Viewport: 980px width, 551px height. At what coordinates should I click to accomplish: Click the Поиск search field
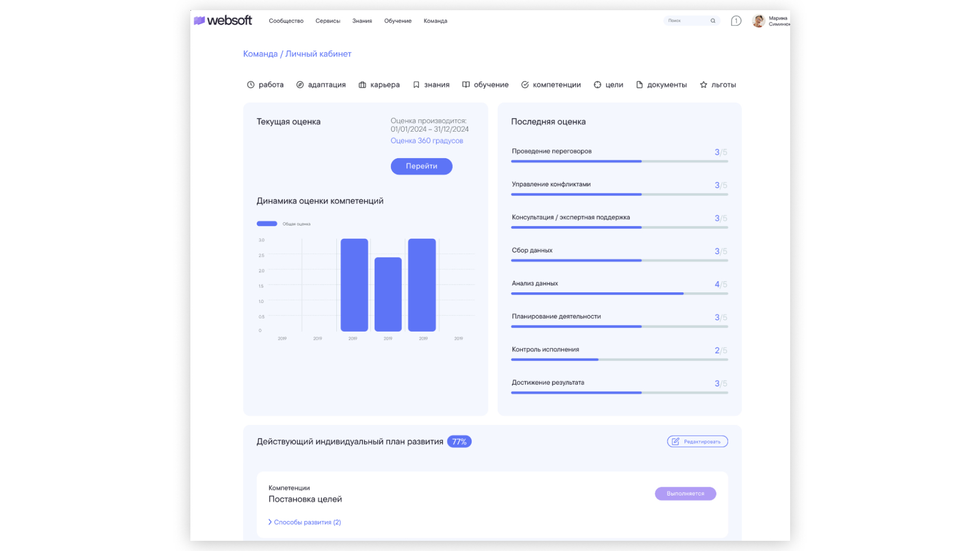tap(692, 21)
